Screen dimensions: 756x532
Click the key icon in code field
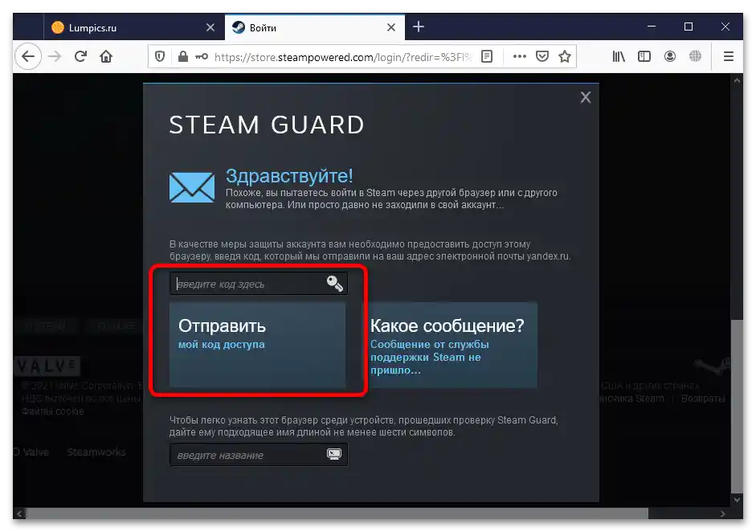click(x=334, y=283)
